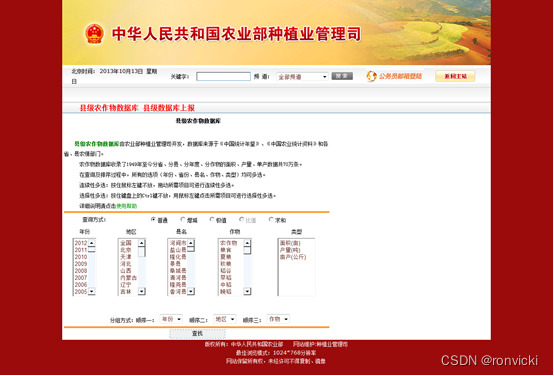Select the 极值 query mode radio button
The height and width of the screenshot is (376, 554).
tap(212, 220)
